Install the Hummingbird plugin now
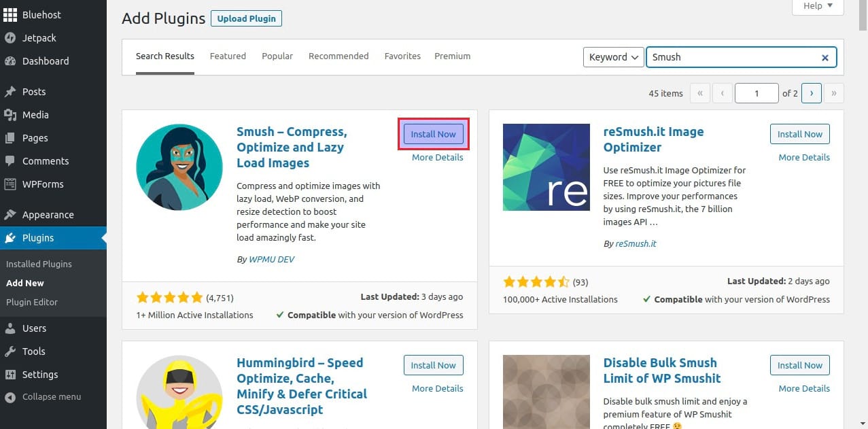 tap(434, 365)
